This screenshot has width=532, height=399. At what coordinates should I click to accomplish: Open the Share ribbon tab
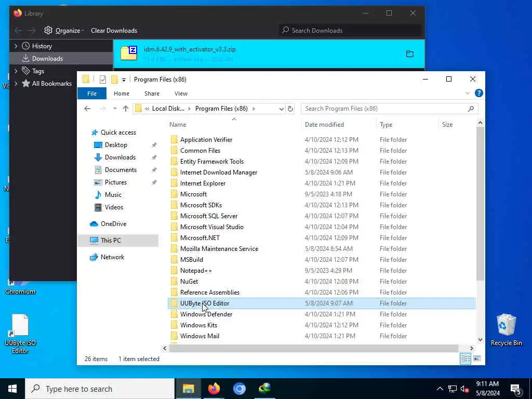coord(152,94)
